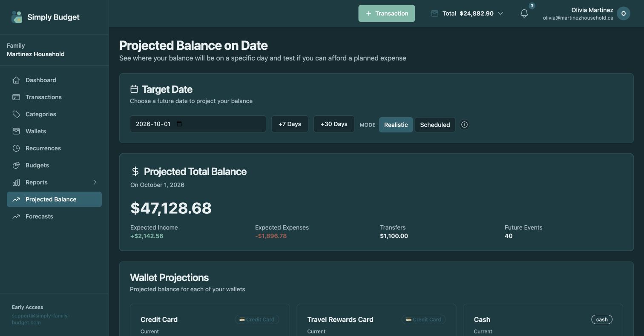Click the target date input field
The height and width of the screenshot is (336, 644).
point(198,124)
